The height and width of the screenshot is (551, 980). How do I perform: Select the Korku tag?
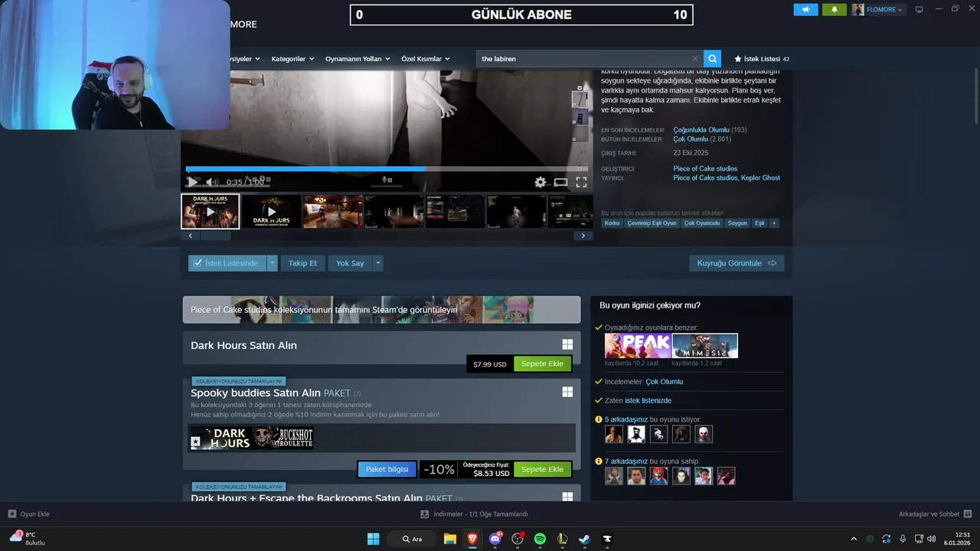point(612,223)
